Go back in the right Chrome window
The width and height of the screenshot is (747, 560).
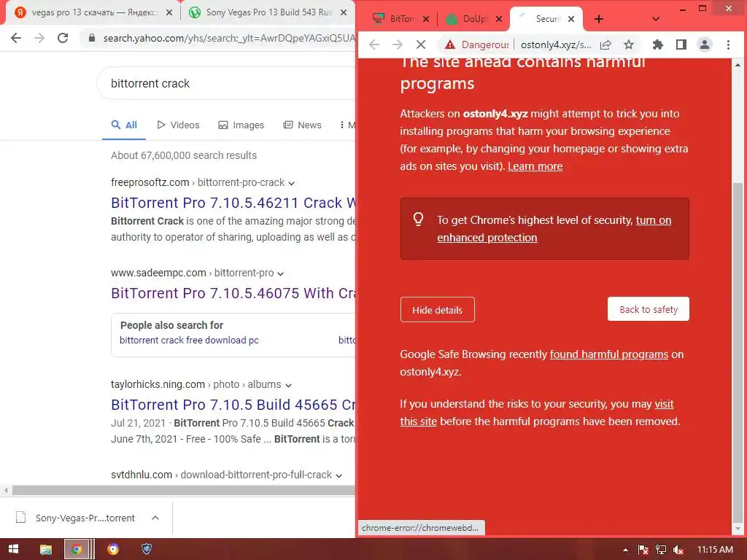374,44
